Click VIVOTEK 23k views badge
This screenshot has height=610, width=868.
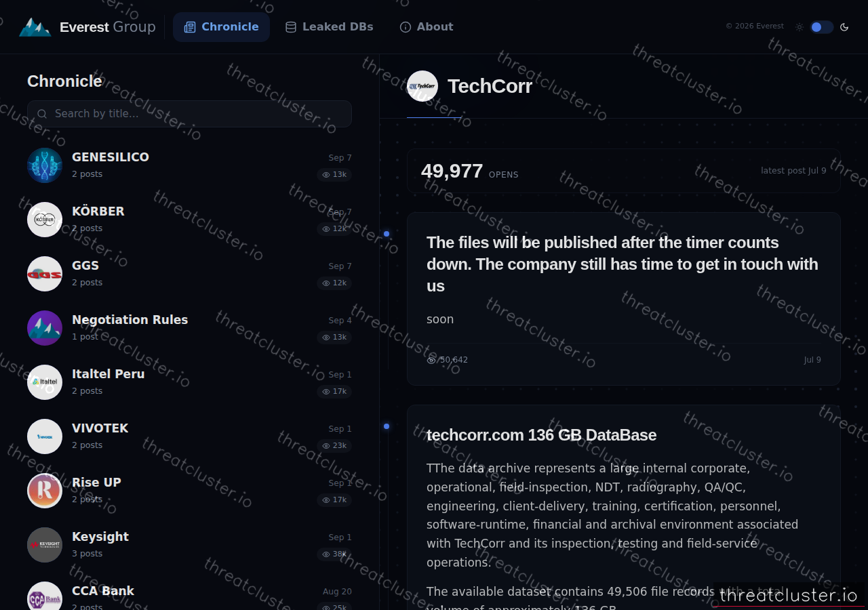[x=334, y=446]
